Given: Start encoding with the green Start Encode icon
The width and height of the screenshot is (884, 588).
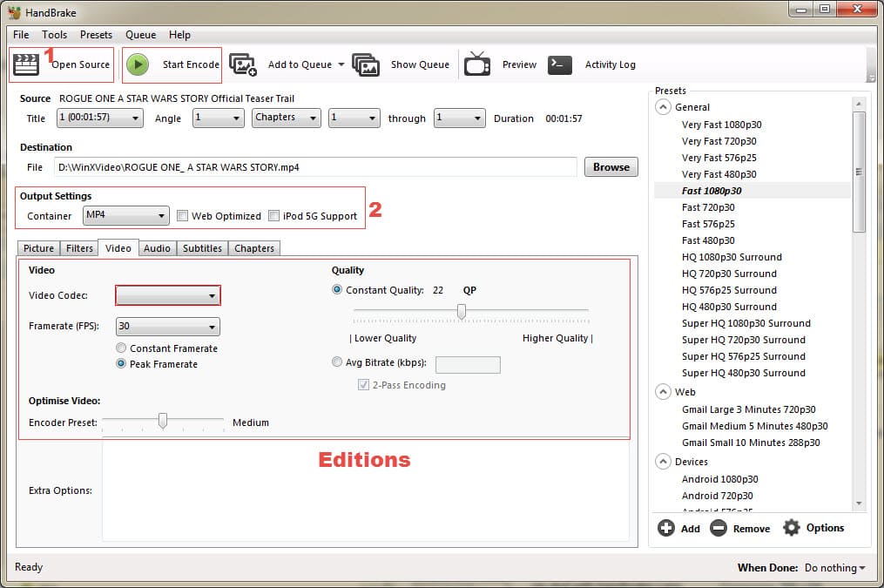Looking at the screenshot, I should click(x=138, y=64).
